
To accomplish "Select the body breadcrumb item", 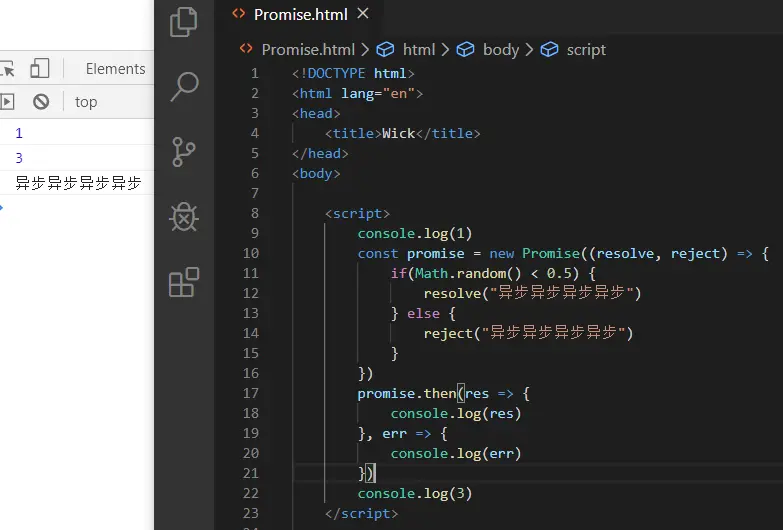I will click(x=500, y=49).
